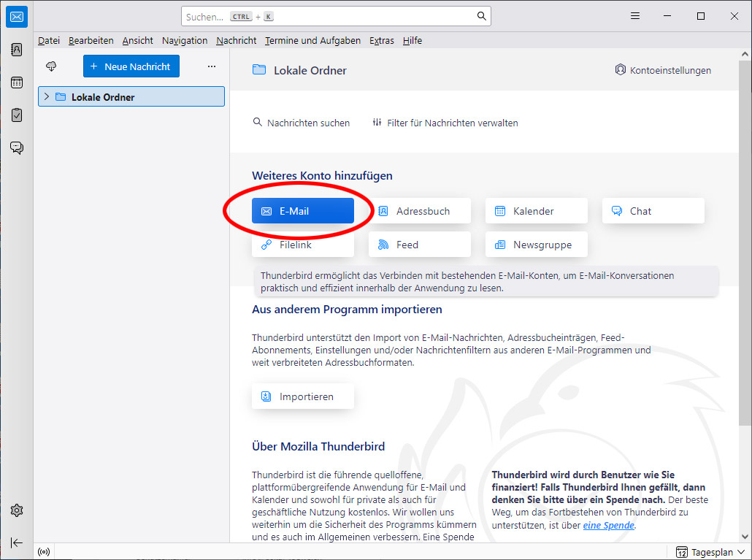Image resolution: width=752 pixels, height=560 pixels.
Task: Open folder pane options three dots
Action: pos(212,66)
